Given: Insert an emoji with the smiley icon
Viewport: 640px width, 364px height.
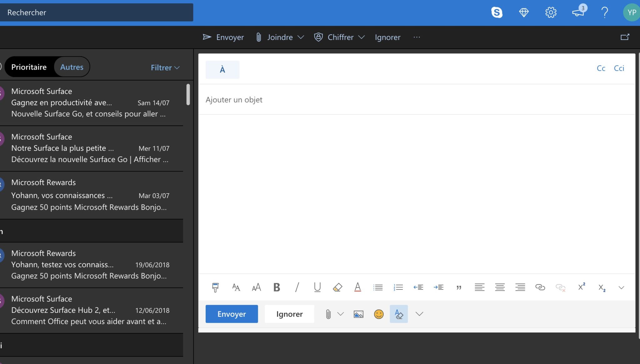Looking at the screenshot, I should click(x=378, y=314).
